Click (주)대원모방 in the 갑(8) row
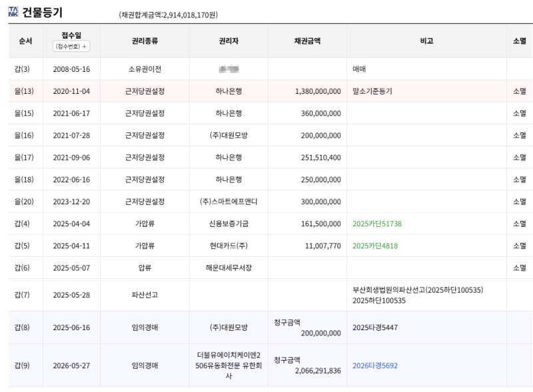Viewport: 533px width, 392px height. coord(229,328)
